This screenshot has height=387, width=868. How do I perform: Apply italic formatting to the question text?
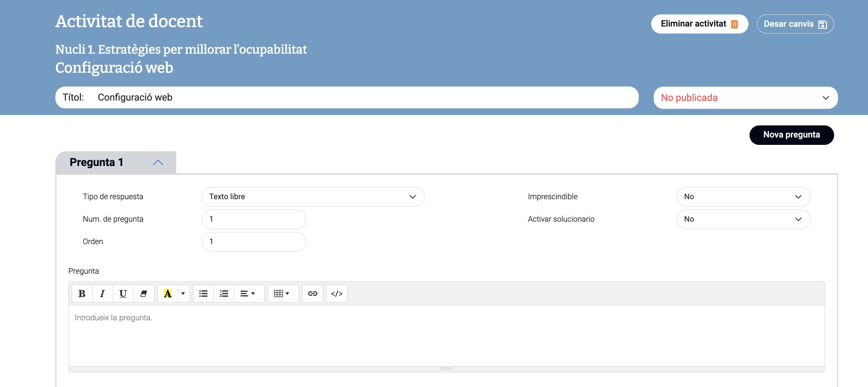pyautogui.click(x=102, y=293)
